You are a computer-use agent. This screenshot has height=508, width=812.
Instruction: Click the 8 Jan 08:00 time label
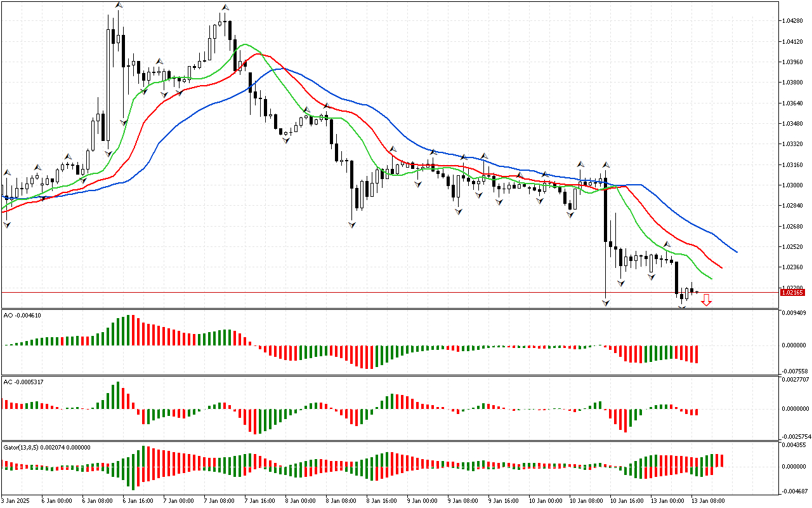[342, 500]
